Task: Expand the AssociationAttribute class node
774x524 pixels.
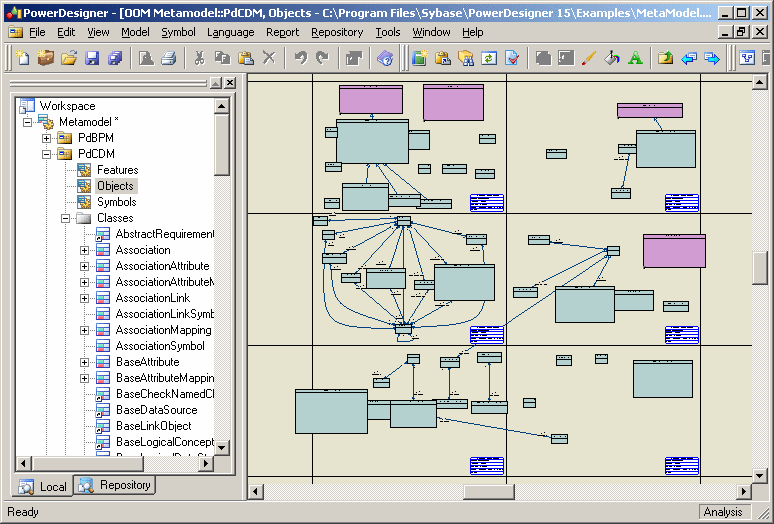Action: pyautogui.click(x=84, y=266)
